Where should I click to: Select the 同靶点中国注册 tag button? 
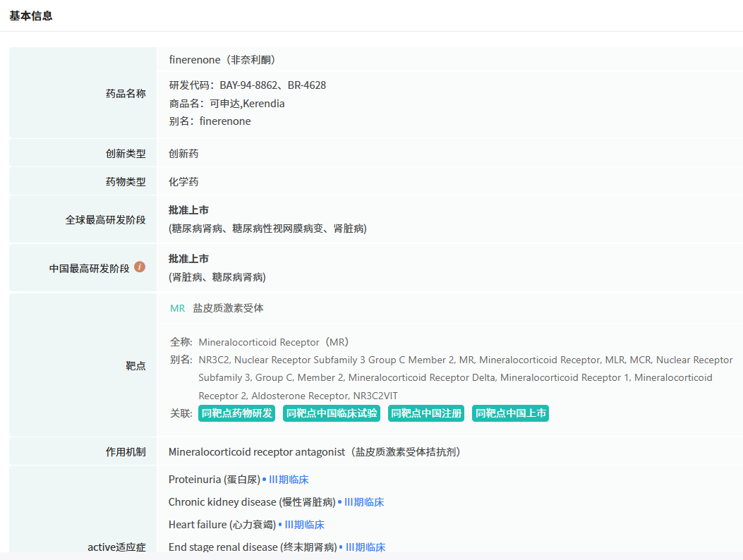tap(426, 413)
